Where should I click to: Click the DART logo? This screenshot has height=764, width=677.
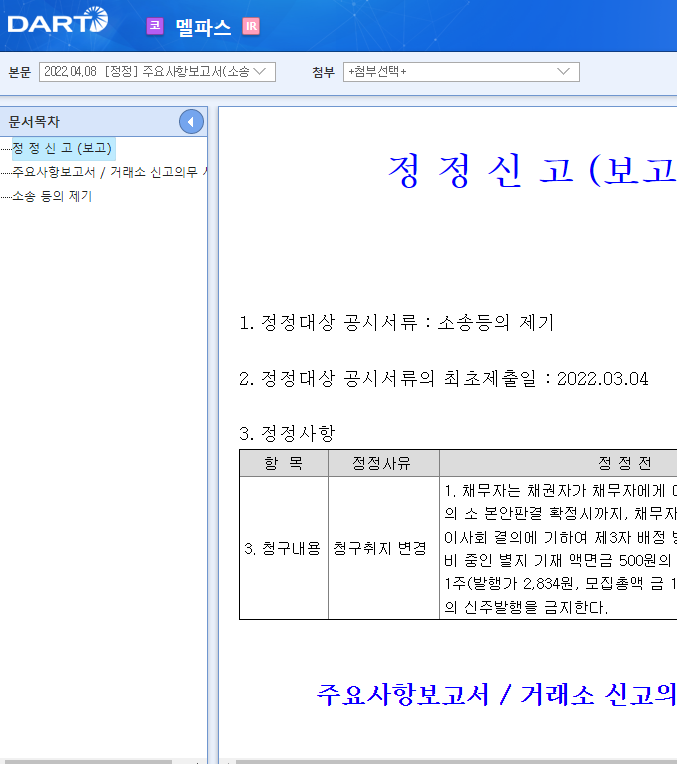coord(58,20)
